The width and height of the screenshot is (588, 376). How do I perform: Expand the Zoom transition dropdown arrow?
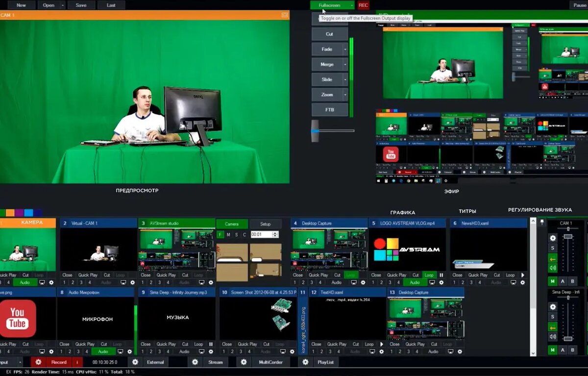click(x=345, y=95)
